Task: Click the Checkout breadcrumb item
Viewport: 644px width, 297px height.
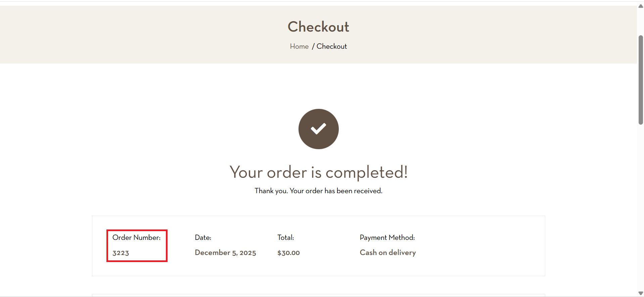Action: point(331,46)
